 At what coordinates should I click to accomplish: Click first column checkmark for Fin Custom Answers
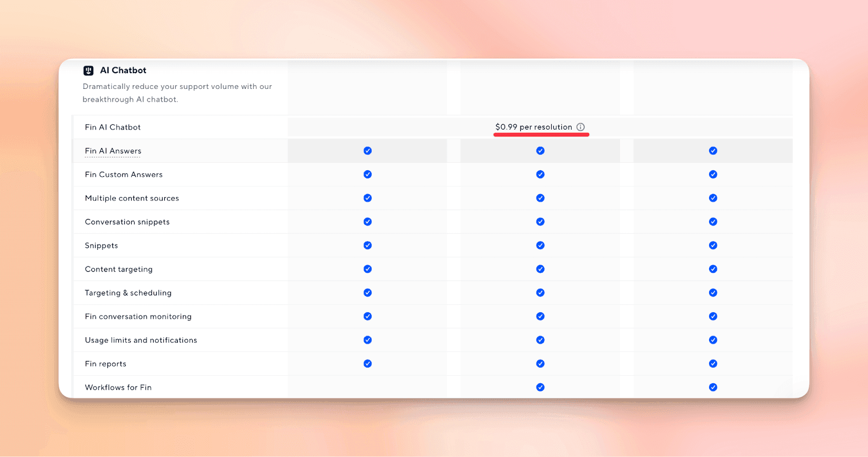368,175
